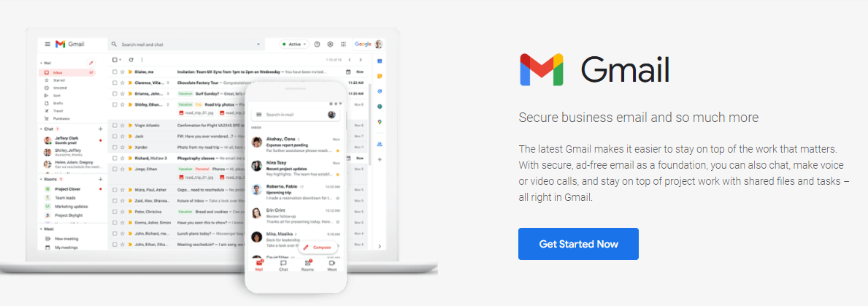Collapse the Chat section in sidebar

pyautogui.click(x=41, y=129)
